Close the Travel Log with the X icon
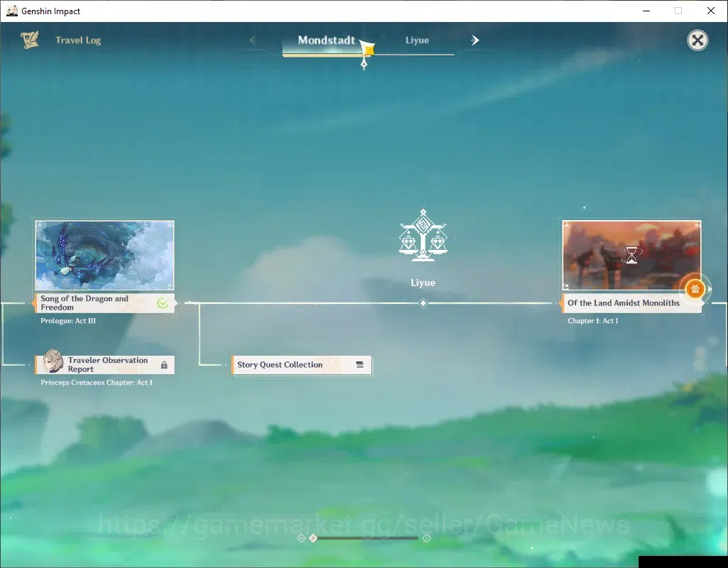The width and height of the screenshot is (728, 568). point(697,40)
